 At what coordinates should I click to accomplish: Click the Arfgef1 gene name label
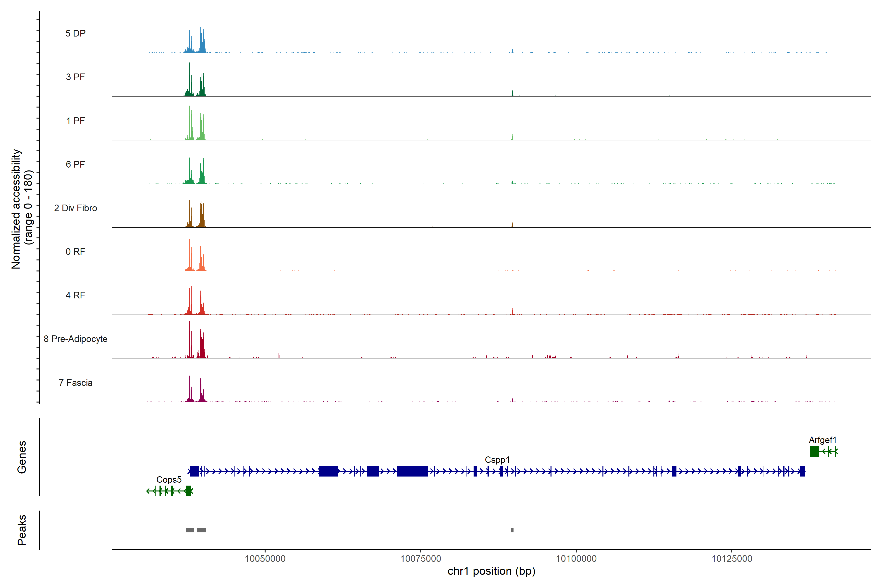pos(822,440)
